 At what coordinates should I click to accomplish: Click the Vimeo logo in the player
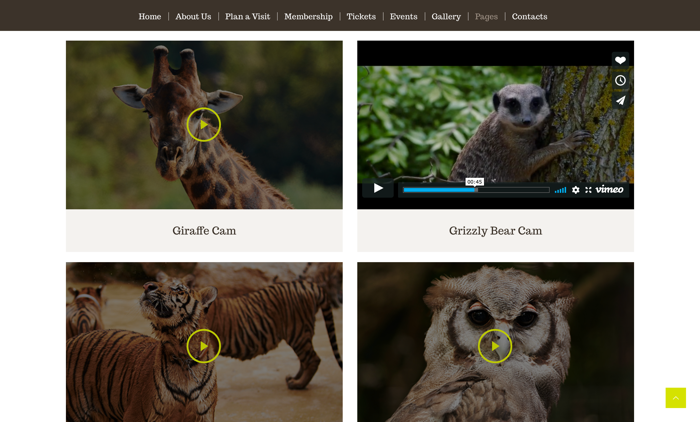pos(609,189)
